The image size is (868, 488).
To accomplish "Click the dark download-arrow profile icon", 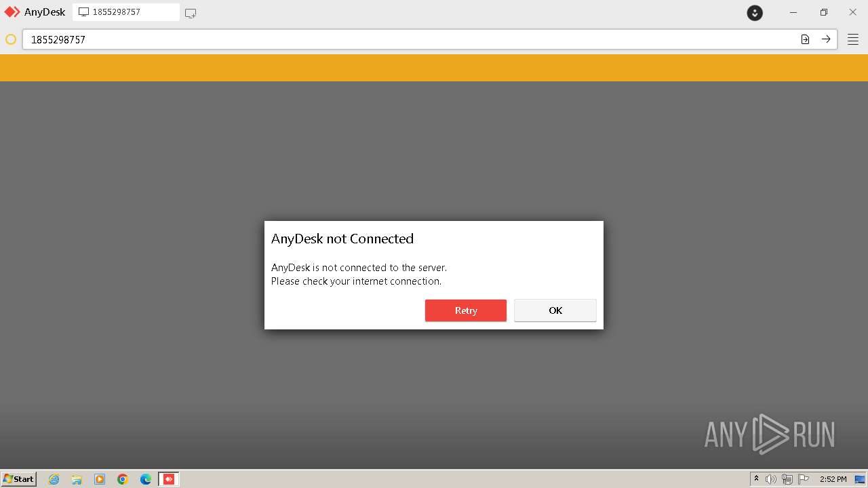I will pos(755,13).
